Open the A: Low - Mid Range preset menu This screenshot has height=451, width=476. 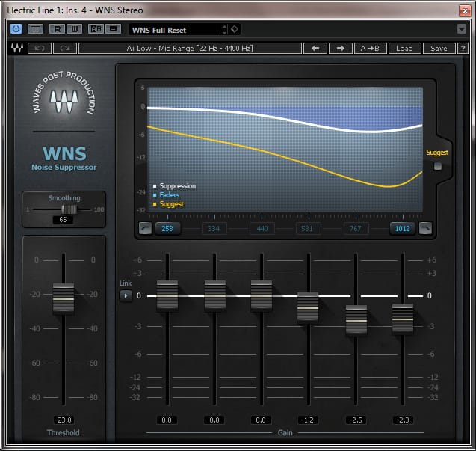190,49
